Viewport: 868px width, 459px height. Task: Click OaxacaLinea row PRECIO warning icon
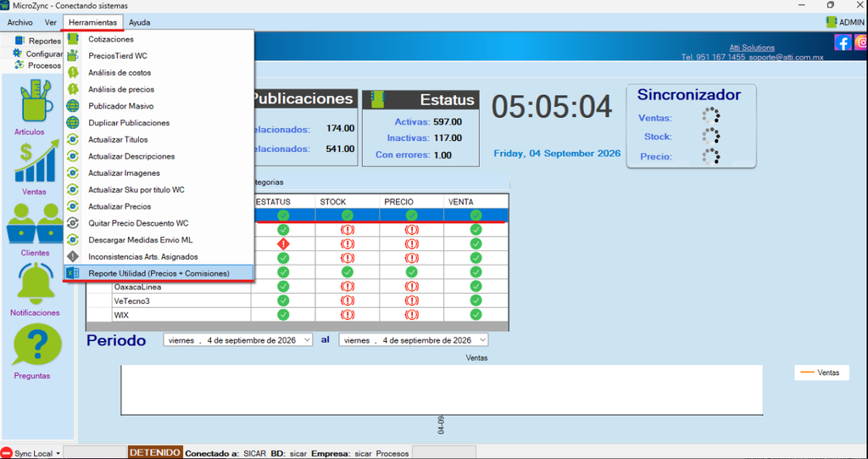(411, 287)
